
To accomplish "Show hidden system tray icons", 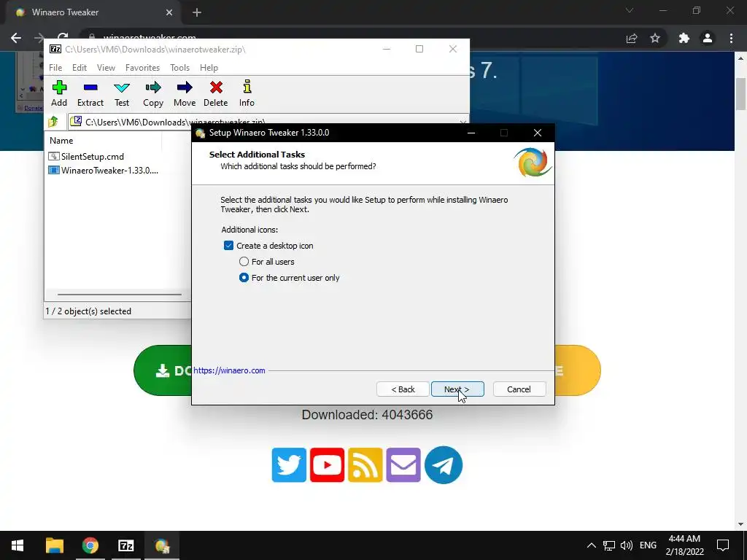I will click(x=591, y=545).
